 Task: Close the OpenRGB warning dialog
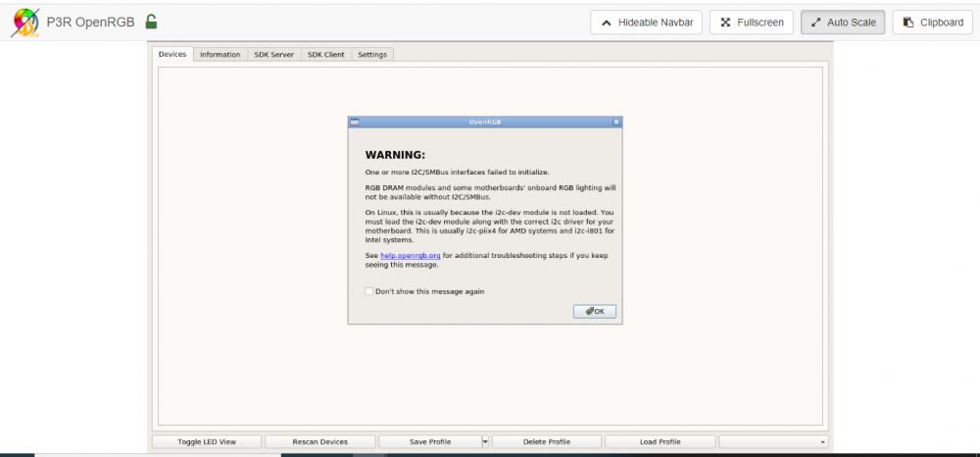click(615, 122)
